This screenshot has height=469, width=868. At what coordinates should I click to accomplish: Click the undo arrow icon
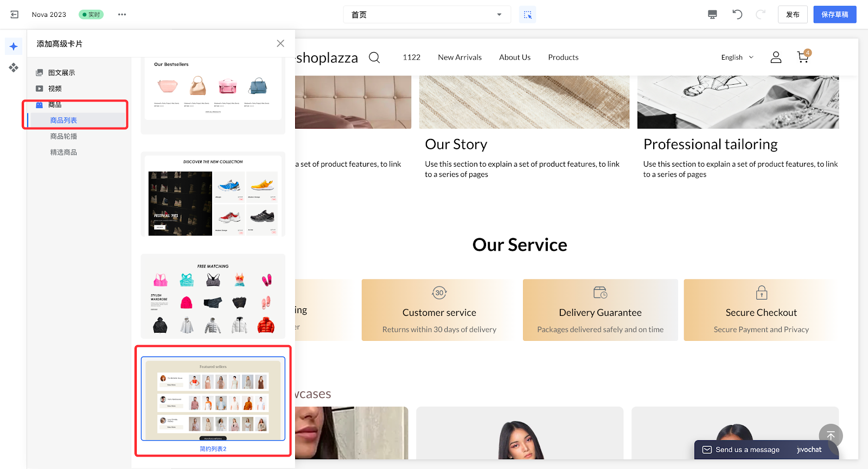(x=737, y=15)
